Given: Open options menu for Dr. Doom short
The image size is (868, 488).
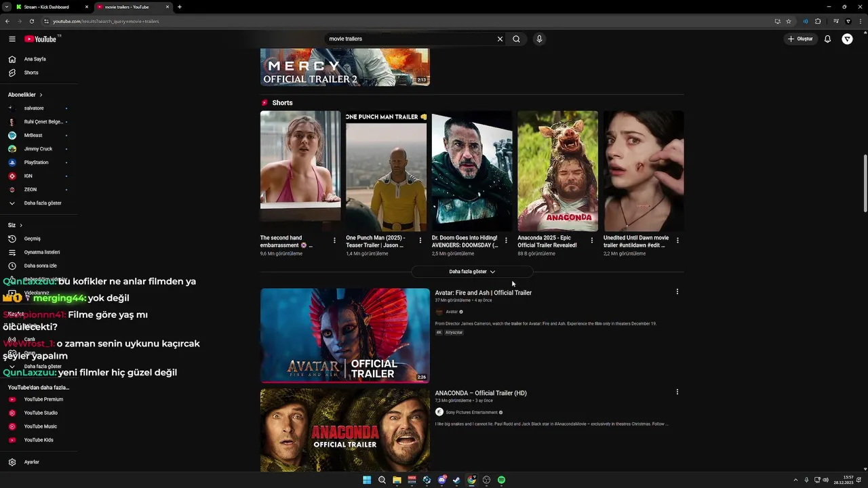Looking at the screenshot, I should pos(506,241).
